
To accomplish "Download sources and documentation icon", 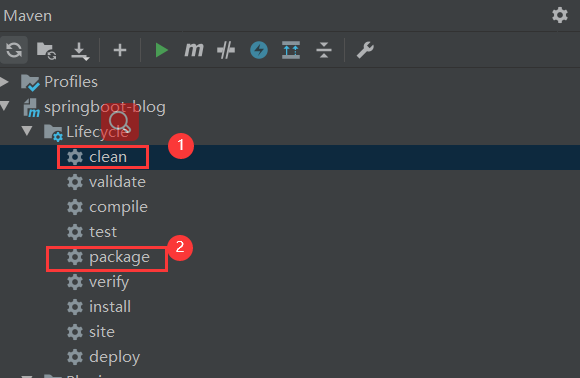I will 80,51.
